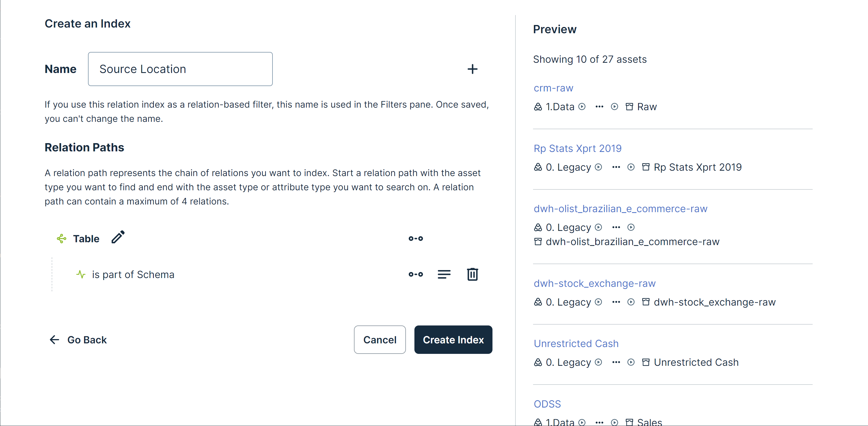This screenshot has height=426, width=868.
Task: Click the plus icon beside Name field
Action: pyautogui.click(x=472, y=69)
